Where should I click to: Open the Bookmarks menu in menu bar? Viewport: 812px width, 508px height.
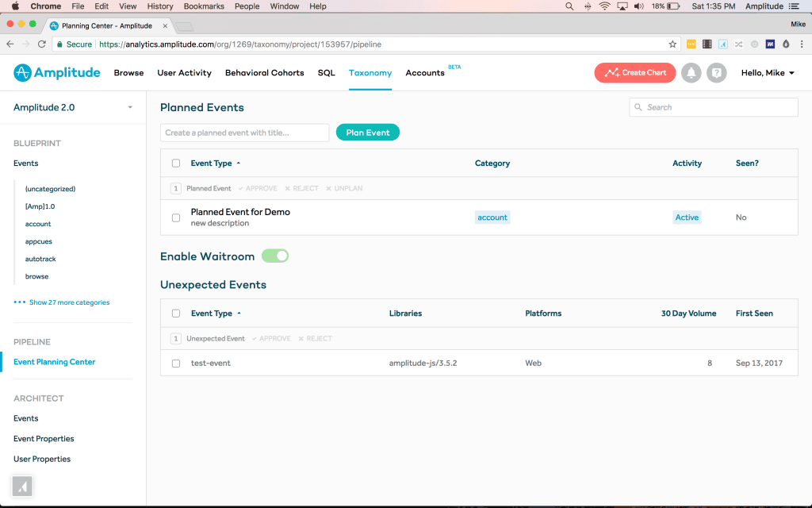point(203,6)
